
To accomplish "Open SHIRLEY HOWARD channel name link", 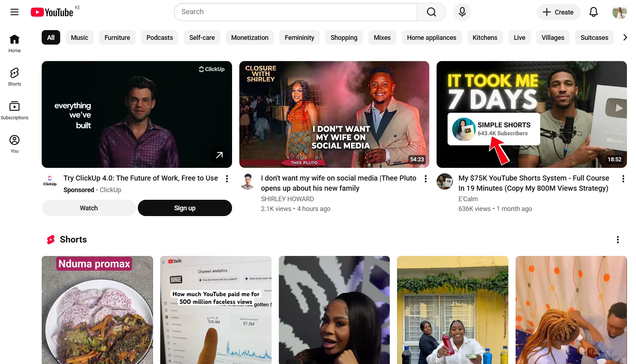I will (288, 199).
